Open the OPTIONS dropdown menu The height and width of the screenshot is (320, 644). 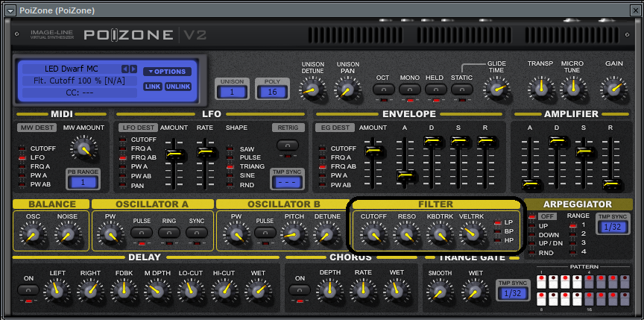pyautogui.click(x=167, y=72)
